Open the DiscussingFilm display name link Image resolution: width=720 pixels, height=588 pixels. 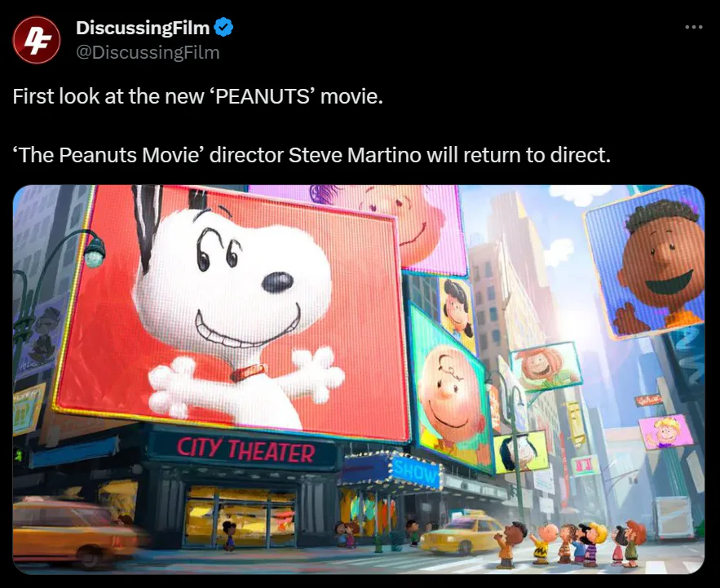point(143,28)
